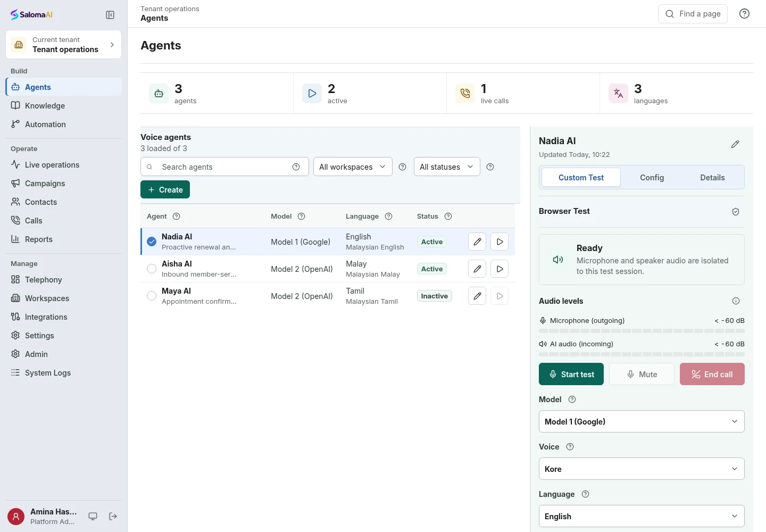The image size is (766, 532).
Task: Edit Nadia AI with header pencil icon
Action: pyautogui.click(x=735, y=144)
